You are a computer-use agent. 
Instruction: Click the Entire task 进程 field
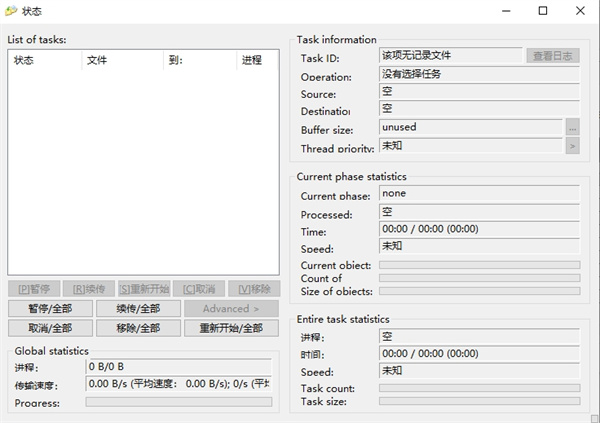pyautogui.click(x=479, y=336)
